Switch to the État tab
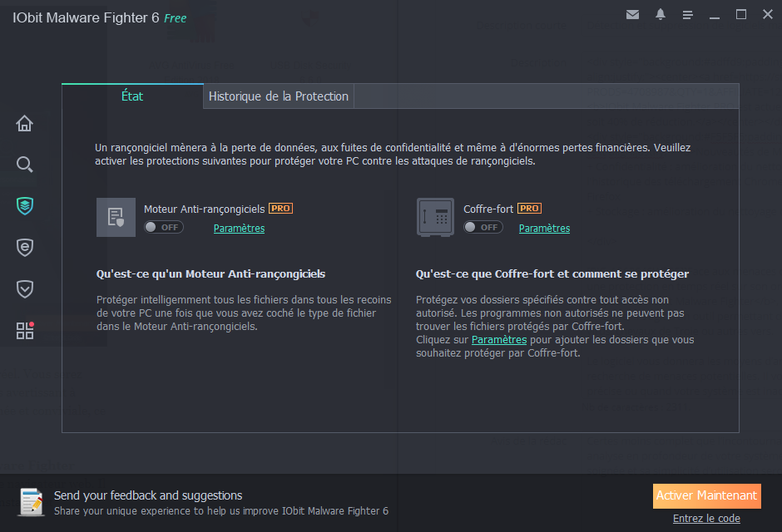The image size is (782, 532). click(132, 96)
